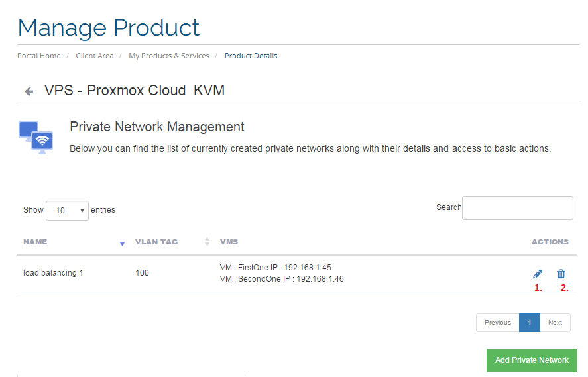Viewport: 588px width, 377px height.
Task: Click the back arrow beside VPS title
Action: pyautogui.click(x=29, y=91)
